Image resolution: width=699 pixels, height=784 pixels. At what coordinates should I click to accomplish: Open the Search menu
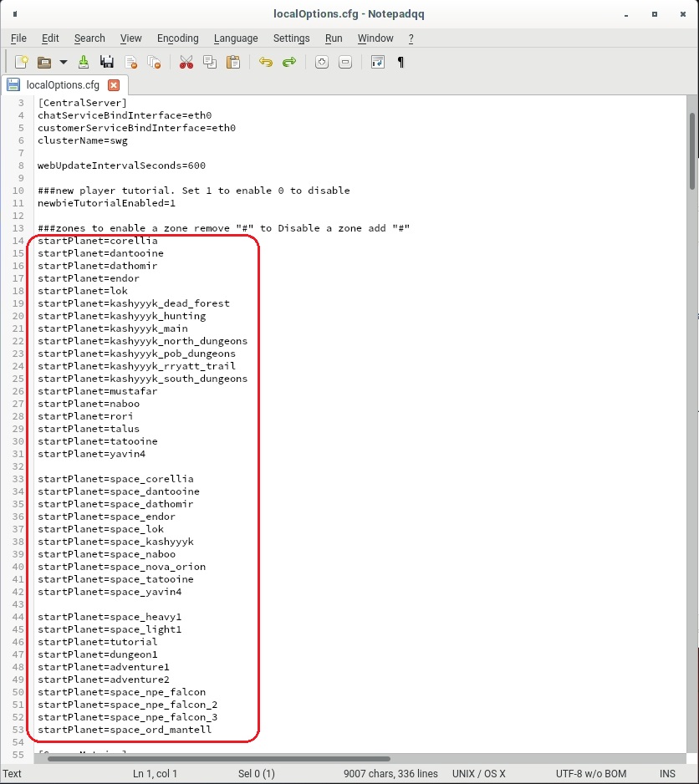point(89,38)
